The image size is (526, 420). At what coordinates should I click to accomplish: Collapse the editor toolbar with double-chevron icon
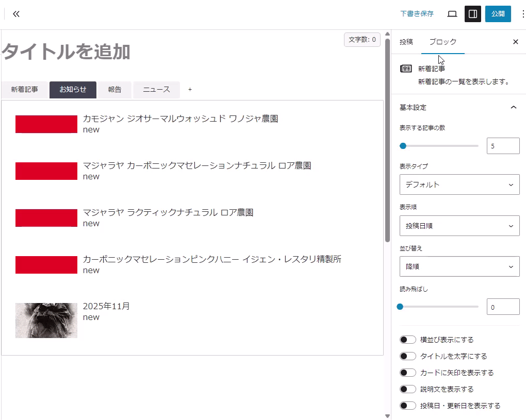[x=16, y=14]
